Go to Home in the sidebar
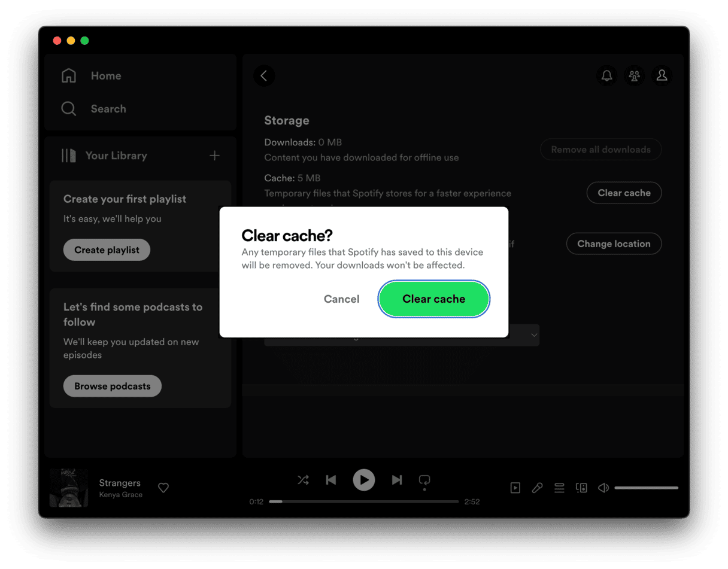This screenshot has width=728, height=569. coord(105,76)
